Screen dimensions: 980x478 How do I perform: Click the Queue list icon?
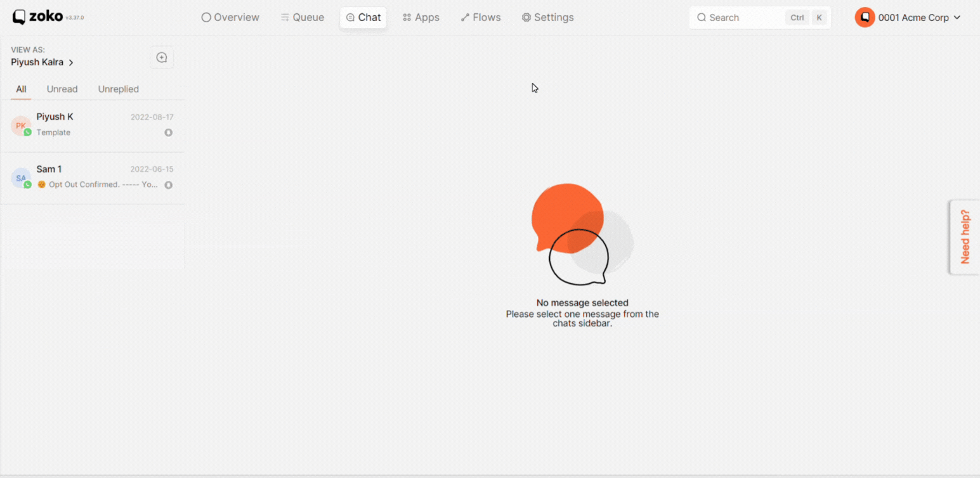[285, 18]
